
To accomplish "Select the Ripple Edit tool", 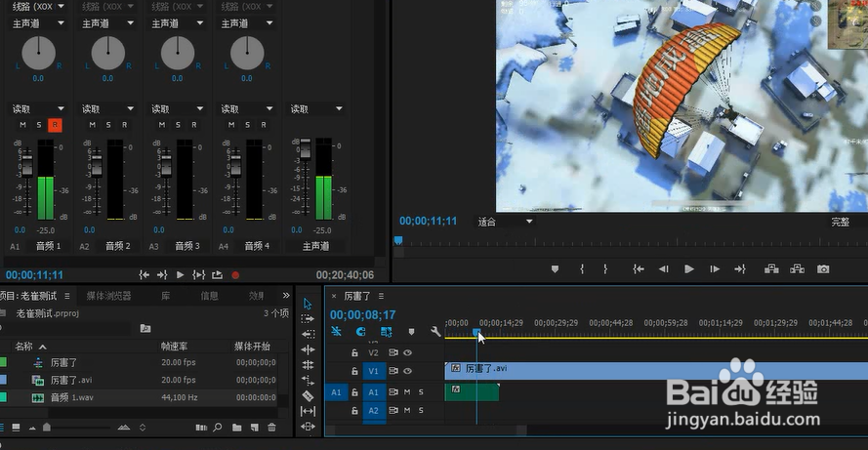I will pos(308,349).
